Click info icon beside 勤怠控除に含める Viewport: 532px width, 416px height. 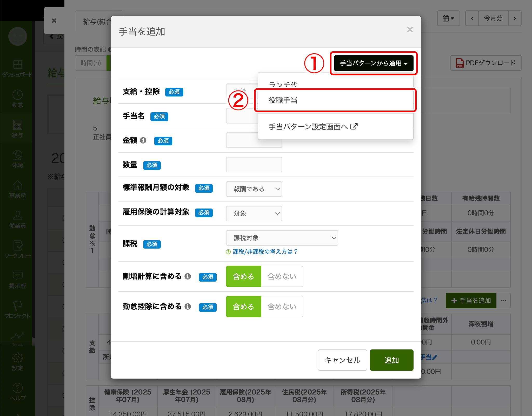pos(188,307)
